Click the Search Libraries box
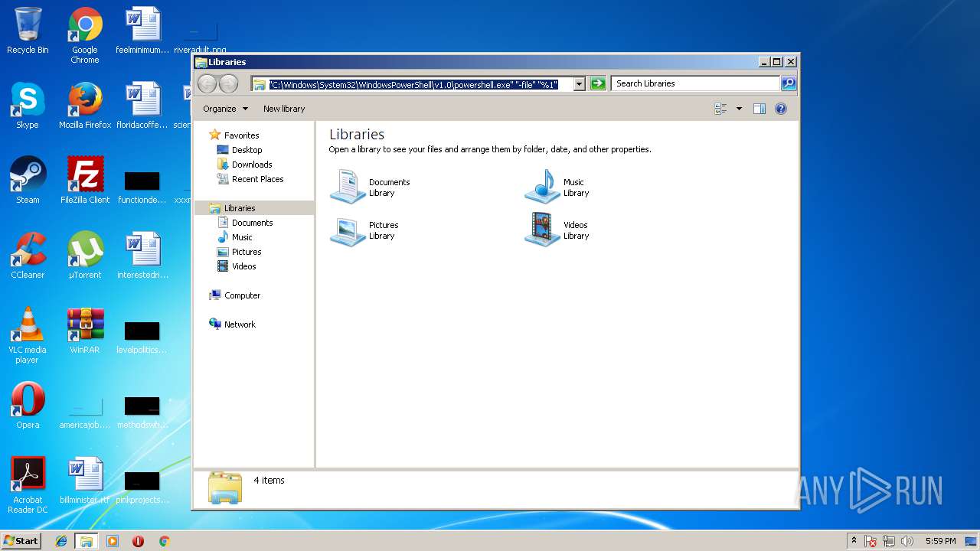This screenshot has width=980, height=551. click(x=695, y=83)
